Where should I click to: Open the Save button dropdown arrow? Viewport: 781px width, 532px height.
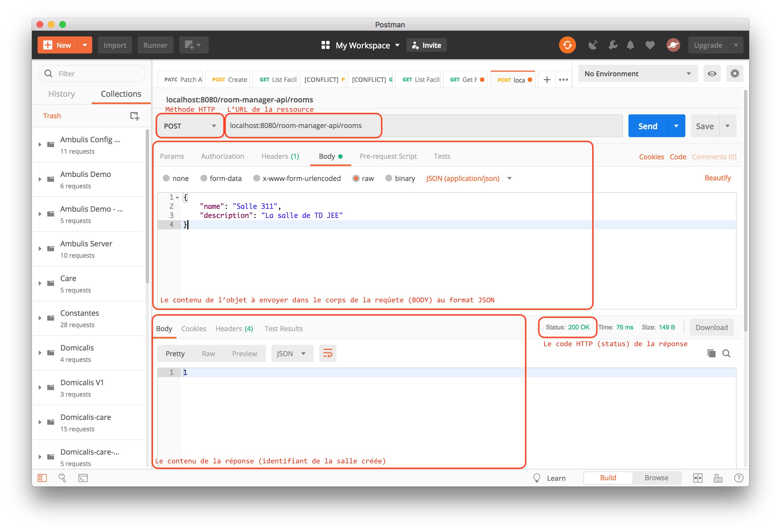tap(727, 126)
